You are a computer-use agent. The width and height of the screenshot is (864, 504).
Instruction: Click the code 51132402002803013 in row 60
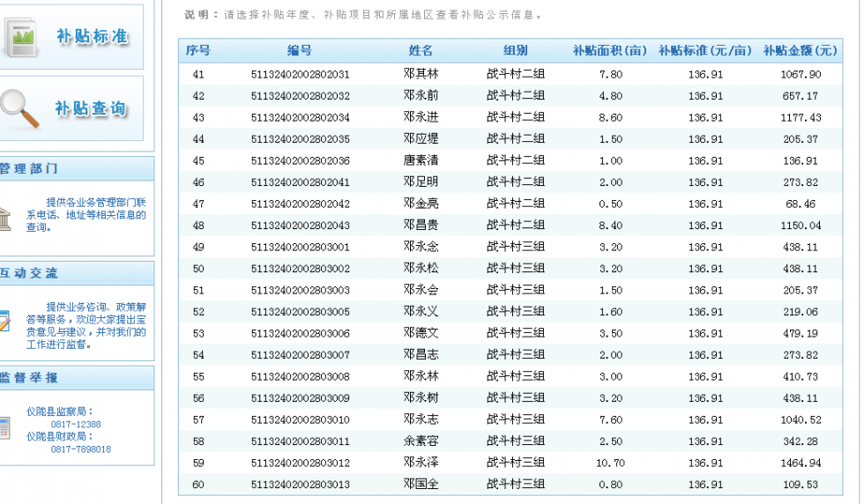coord(300,485)
